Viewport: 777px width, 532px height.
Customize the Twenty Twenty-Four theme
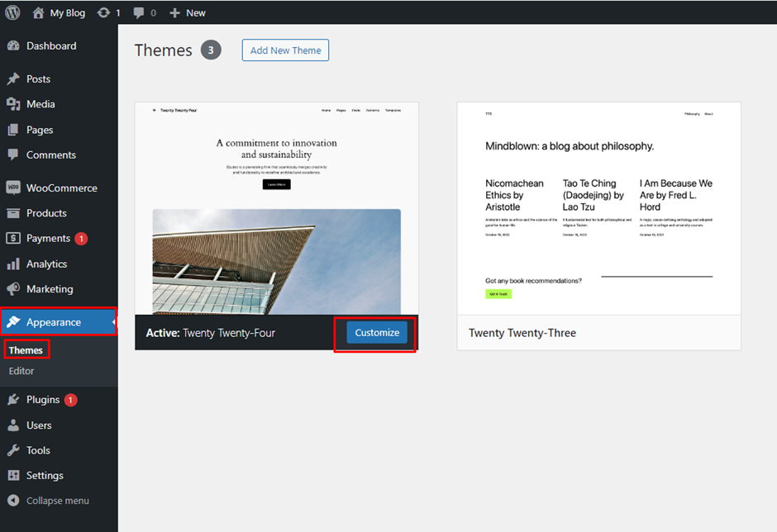click(x=376, y=332)
